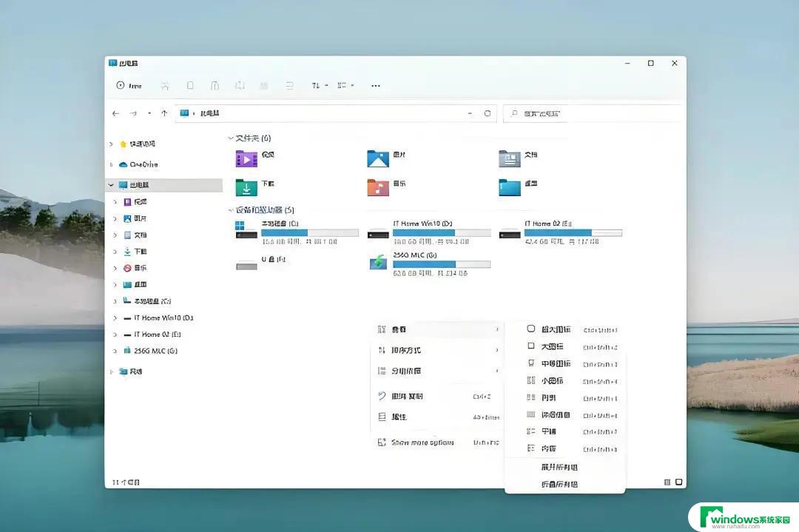Select Large icons view option
This screenshot has height=532, width=799.
564,347
